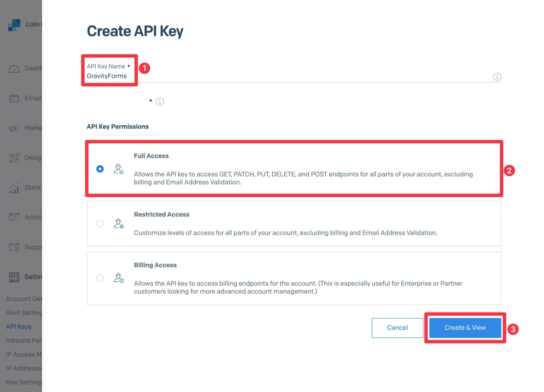Cancel the API key creation
The image size is (544, 392).
pyautogui.click(x=397, y=328)
